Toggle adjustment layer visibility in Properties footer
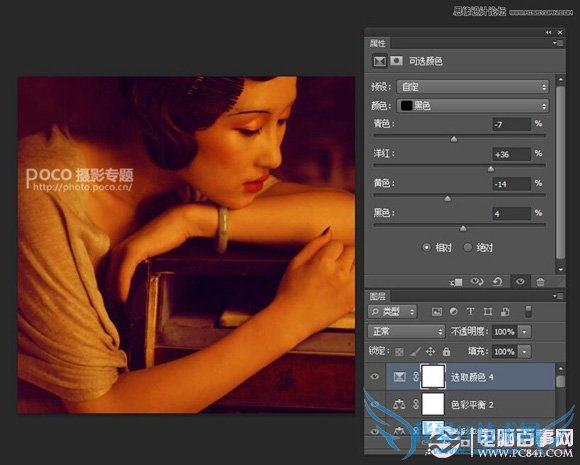580x465 pixels. coord(520,282)
